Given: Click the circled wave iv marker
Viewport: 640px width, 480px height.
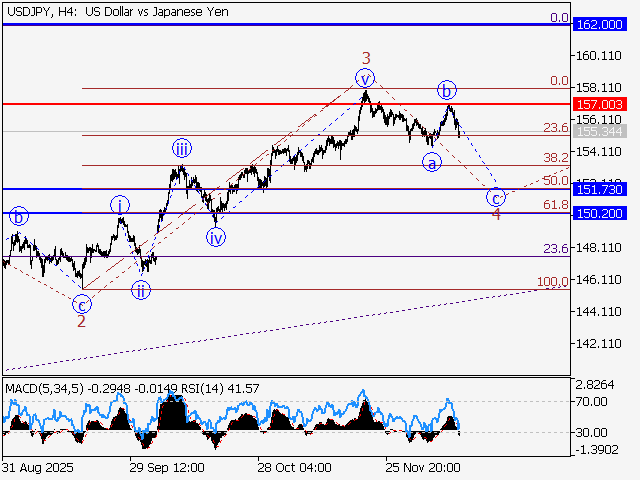Looking at the screenshot, I should pos(215,237).
